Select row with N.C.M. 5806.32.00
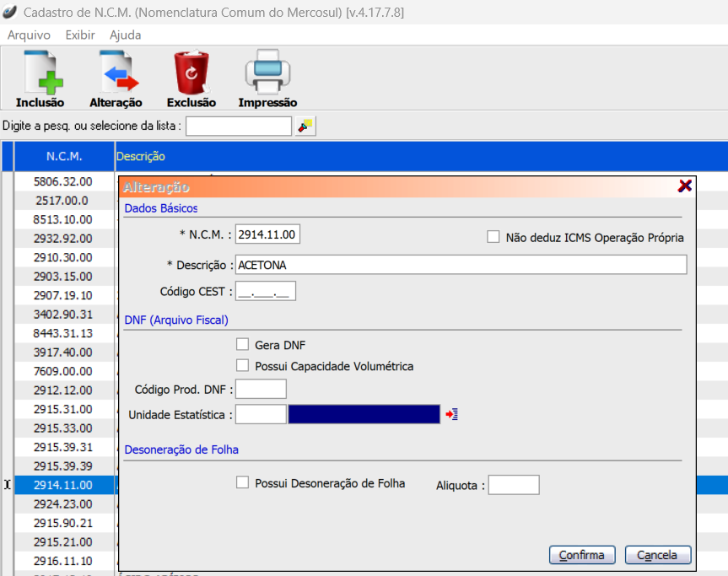 tap(63, 181)
